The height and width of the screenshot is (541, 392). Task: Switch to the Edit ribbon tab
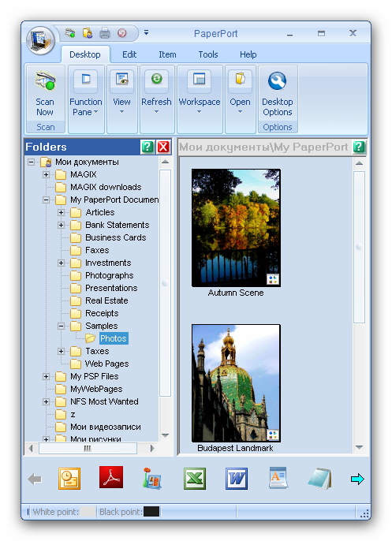[x=129, y=54]
